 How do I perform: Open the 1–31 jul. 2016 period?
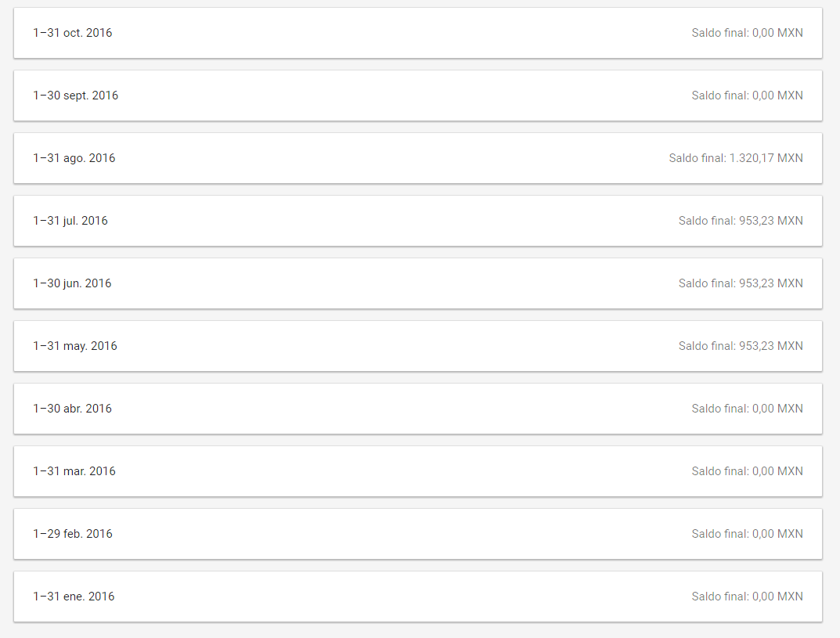418,221
